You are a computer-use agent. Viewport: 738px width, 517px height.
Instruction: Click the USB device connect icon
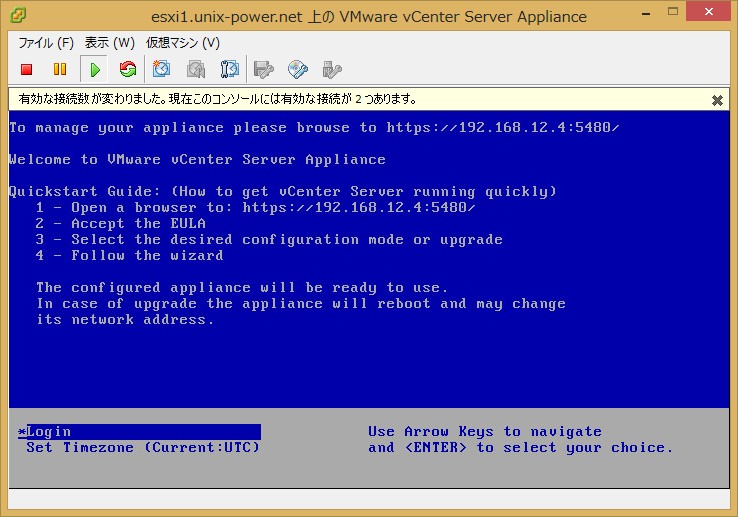click(332, 70)
